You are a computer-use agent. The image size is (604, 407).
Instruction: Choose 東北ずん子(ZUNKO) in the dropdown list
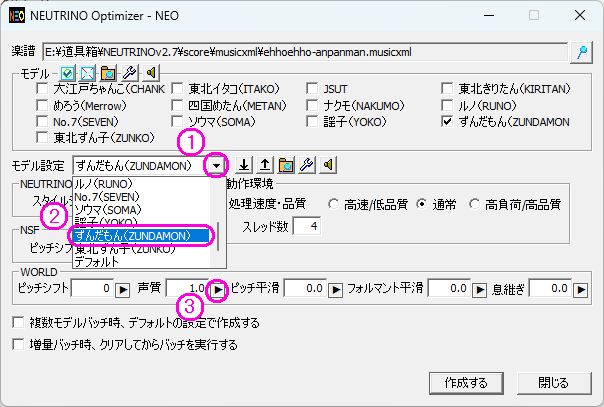click(141, 249)
